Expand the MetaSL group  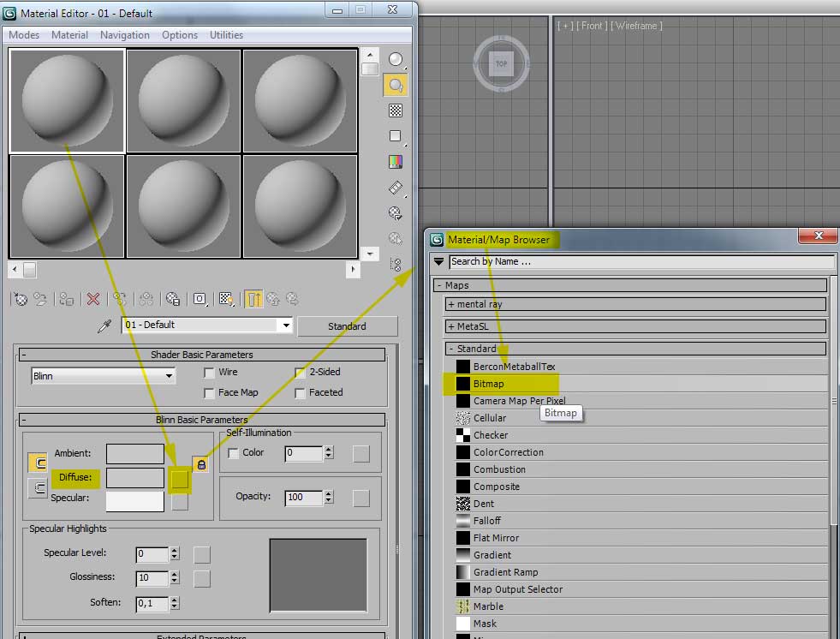pyautogui.click(x=635, y=326)
